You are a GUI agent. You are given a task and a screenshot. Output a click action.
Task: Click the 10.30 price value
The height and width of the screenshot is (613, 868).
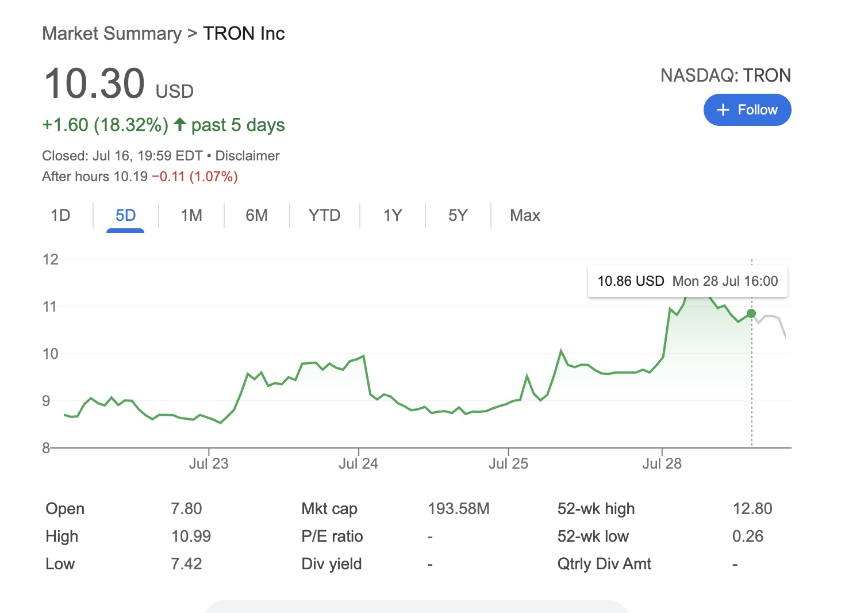(94, 83)
